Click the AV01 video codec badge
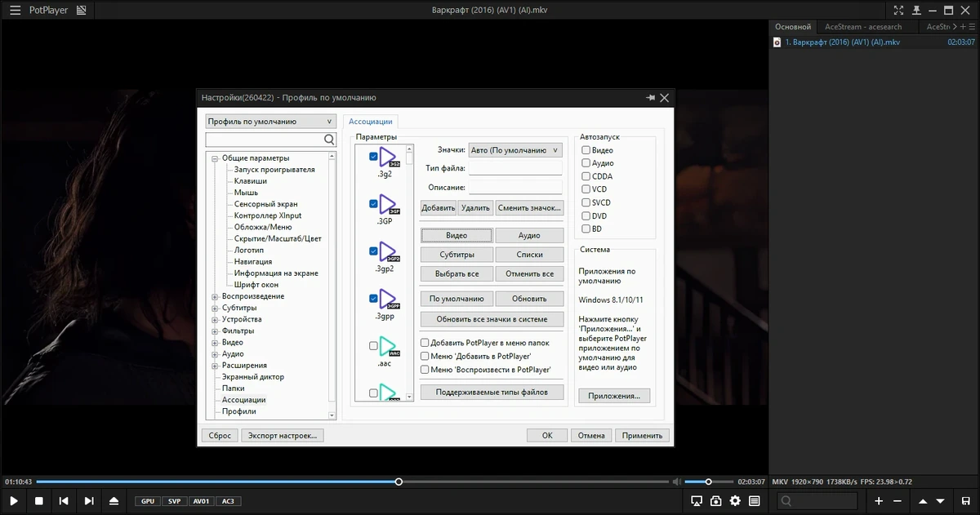This screenshot has width=980, height=515. pyautogui.click(x=202, y=501)
